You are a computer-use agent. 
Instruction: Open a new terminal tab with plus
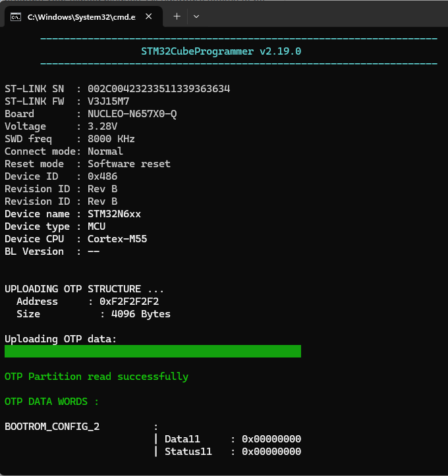tap(177, 16)
